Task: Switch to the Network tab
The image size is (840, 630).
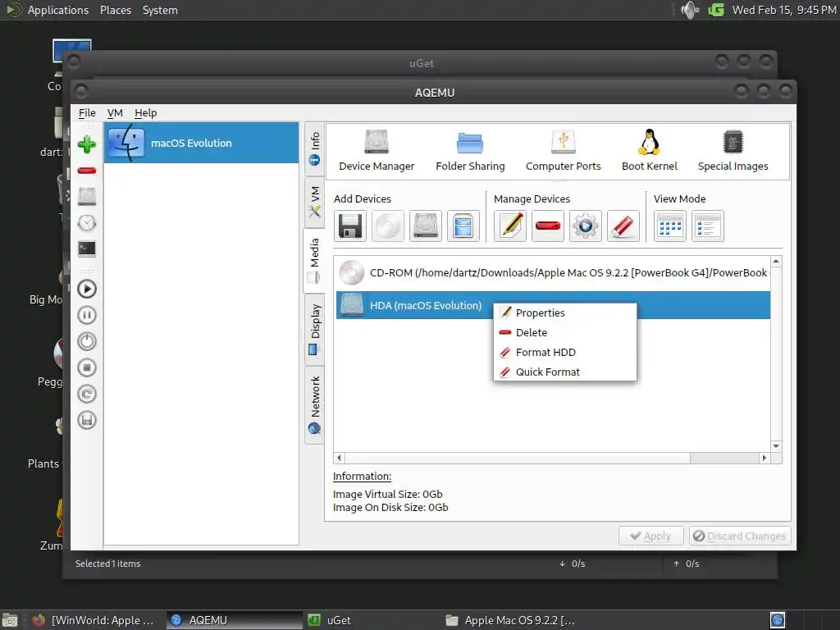Action: coord(314,405)
